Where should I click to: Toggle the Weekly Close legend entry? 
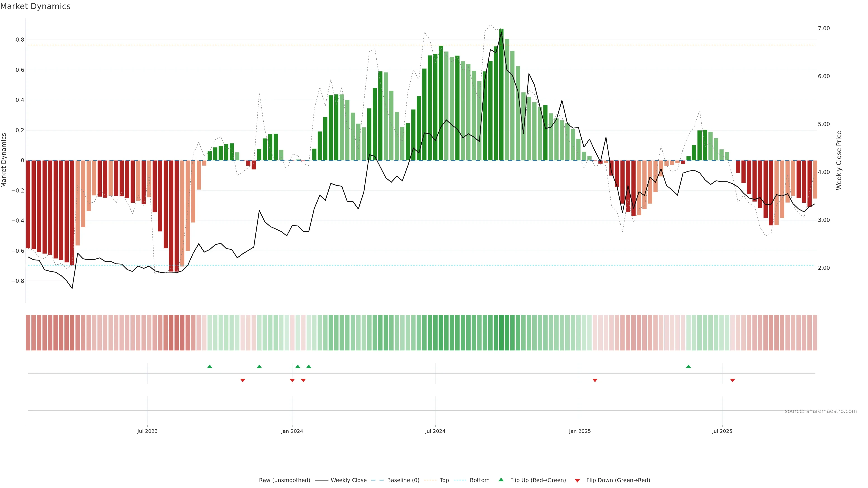coord(348,480)
